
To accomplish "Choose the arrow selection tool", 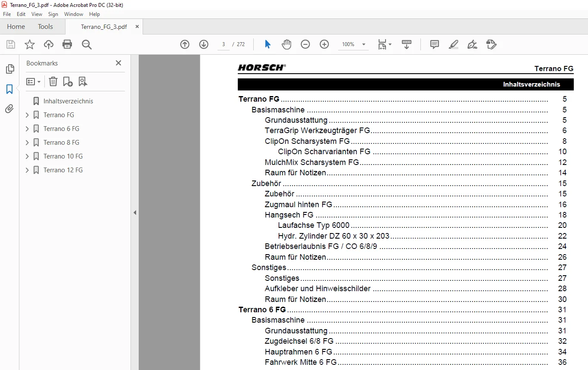I will [x=268, y=44].
